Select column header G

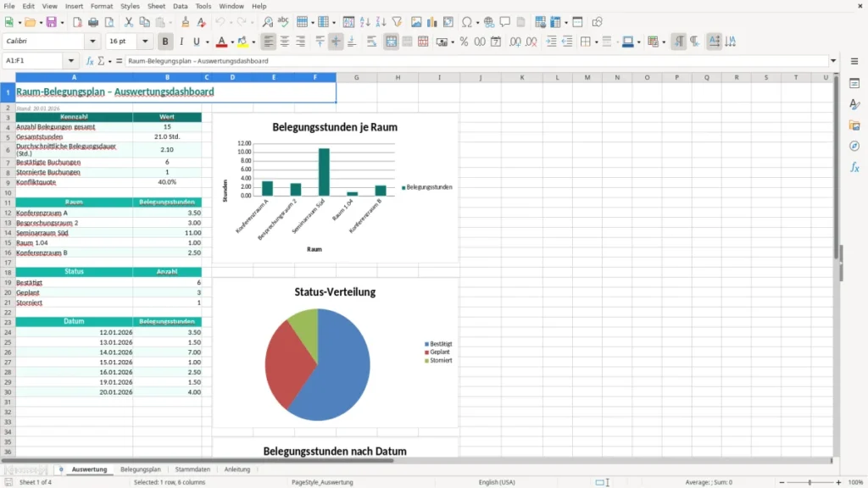pyautogui.click(x=357, y=77)
